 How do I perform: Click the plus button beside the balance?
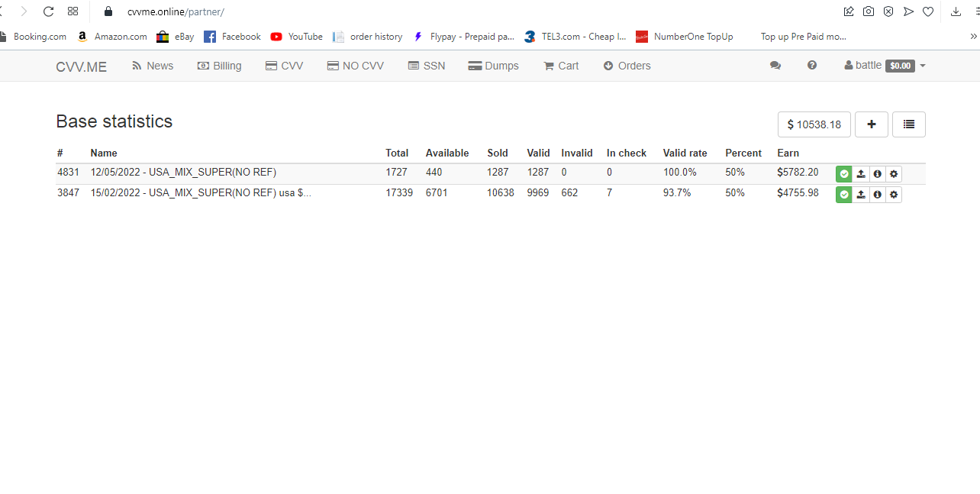point(872,124)
